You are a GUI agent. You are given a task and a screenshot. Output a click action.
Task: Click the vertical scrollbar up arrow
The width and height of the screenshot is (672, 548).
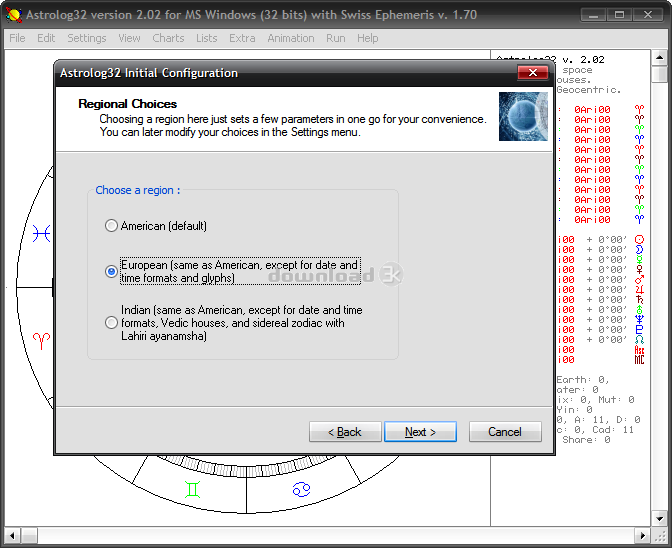click(660, 57)
